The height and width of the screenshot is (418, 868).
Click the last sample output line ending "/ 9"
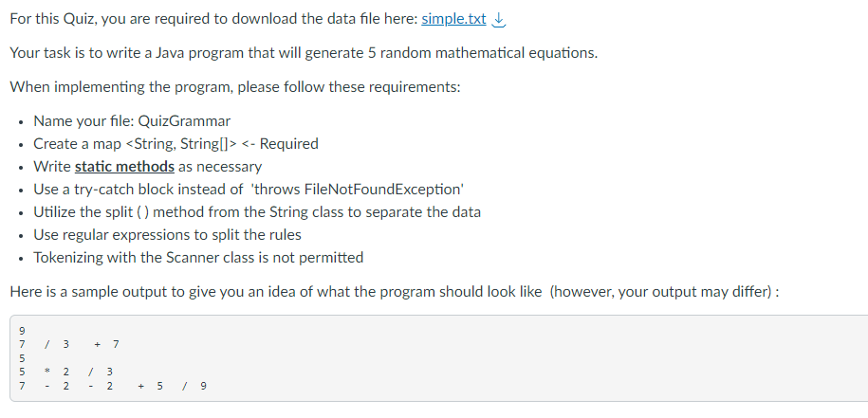click(104, 386)
